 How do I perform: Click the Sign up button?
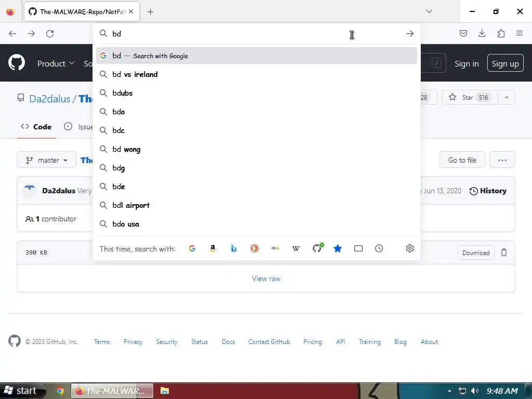click(505, 63)
